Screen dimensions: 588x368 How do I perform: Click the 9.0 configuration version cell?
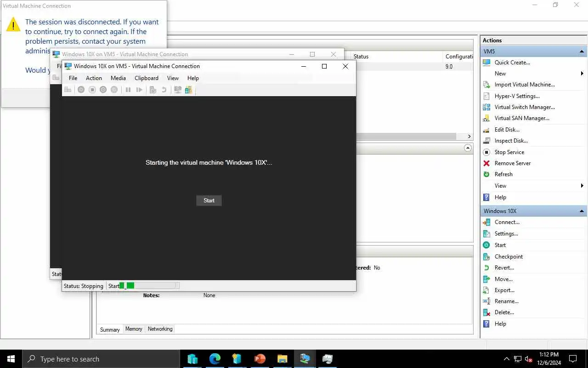pyautogui.click(x=449, y=67)
